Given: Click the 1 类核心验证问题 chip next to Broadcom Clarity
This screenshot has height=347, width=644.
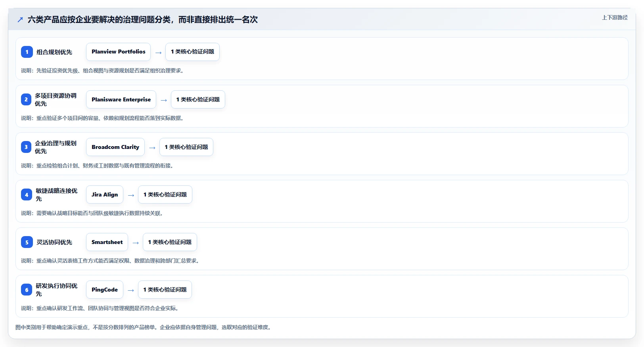Looking at the screenshot, I should coord(186,147).
